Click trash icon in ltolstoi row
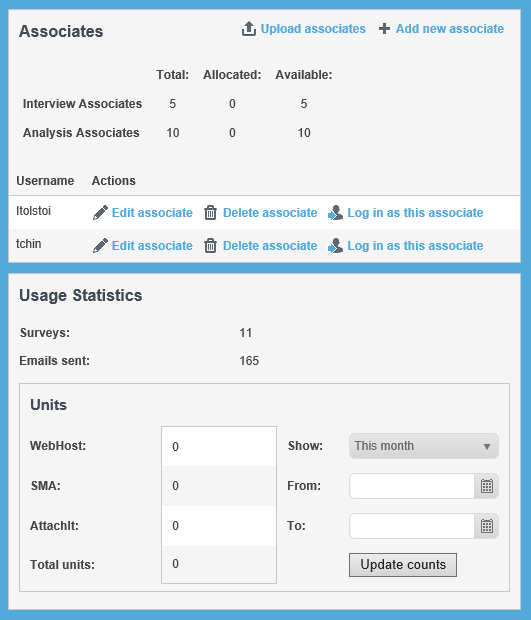 210,213
